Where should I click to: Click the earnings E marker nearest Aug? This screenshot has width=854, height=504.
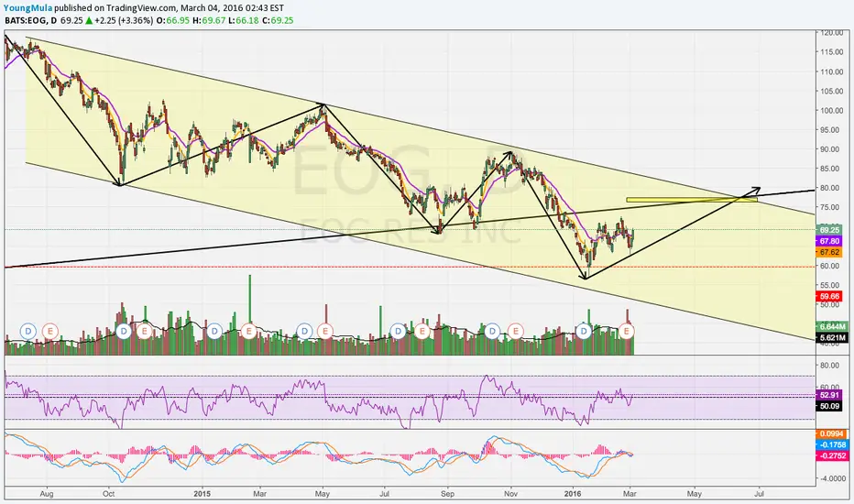(50, 331)
